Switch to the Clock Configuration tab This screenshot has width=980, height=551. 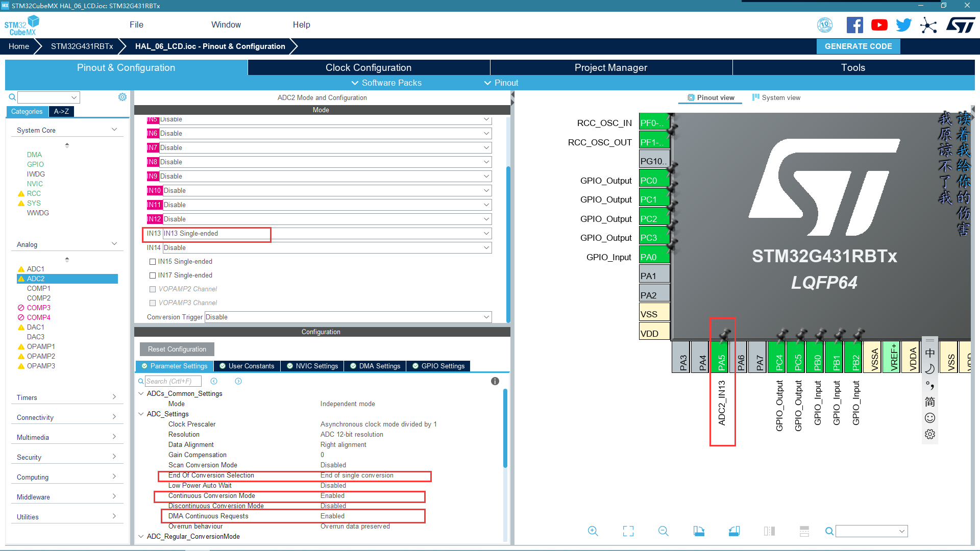pos(369,68)
